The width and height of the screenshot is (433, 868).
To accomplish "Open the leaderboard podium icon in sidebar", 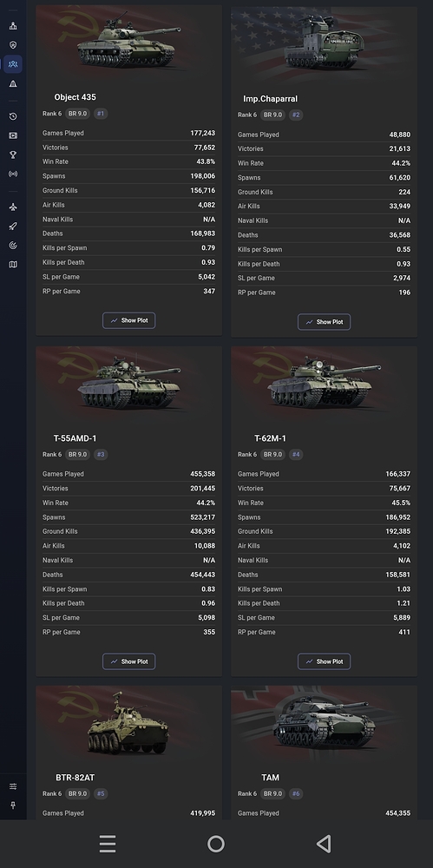I will click(13, 25).
